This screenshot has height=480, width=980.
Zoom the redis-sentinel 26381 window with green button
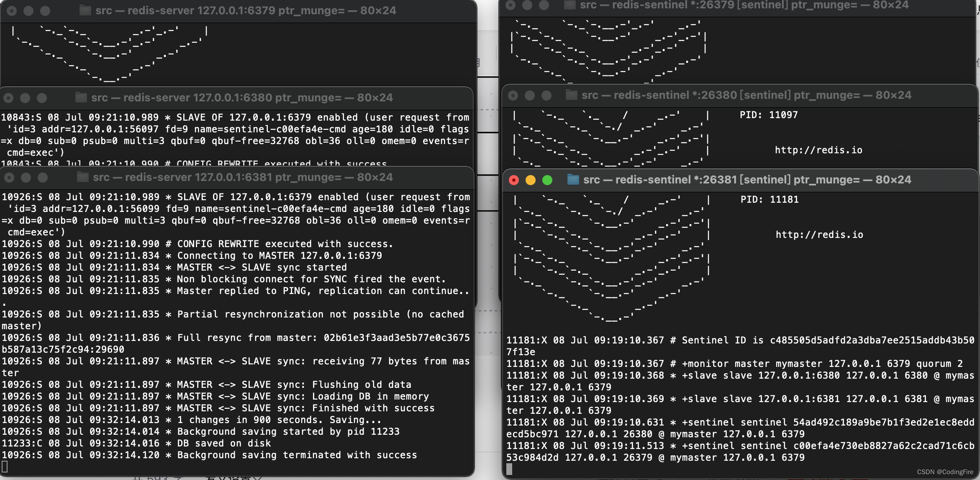click(x=547, y=180)
